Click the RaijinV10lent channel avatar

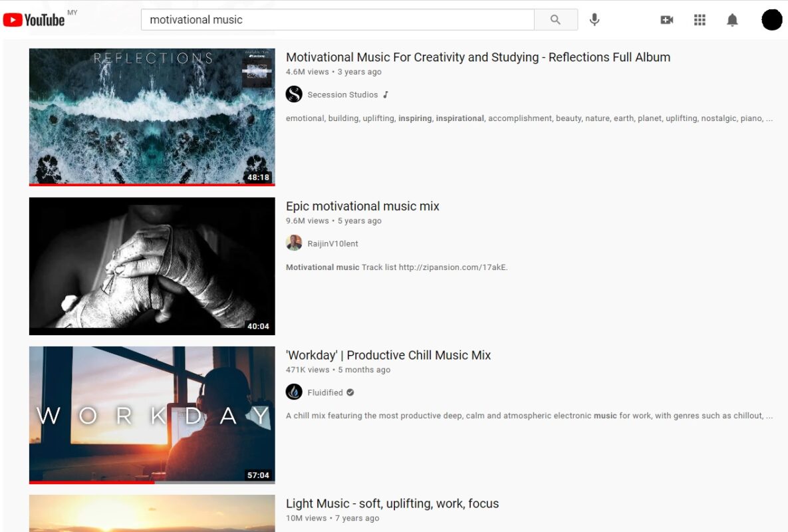coord(294,243)
